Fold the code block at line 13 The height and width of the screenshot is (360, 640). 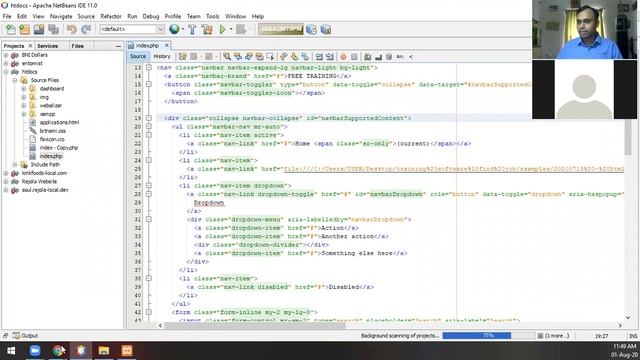[x=149, y=67]
